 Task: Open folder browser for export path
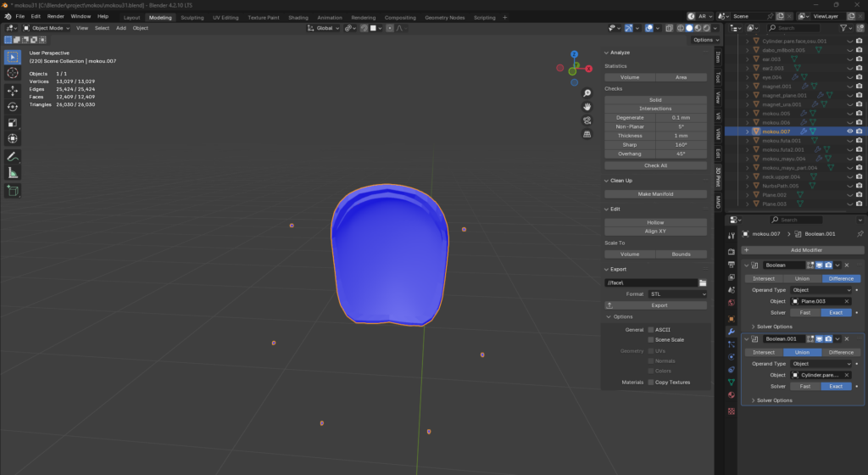(x=703, y=282)
